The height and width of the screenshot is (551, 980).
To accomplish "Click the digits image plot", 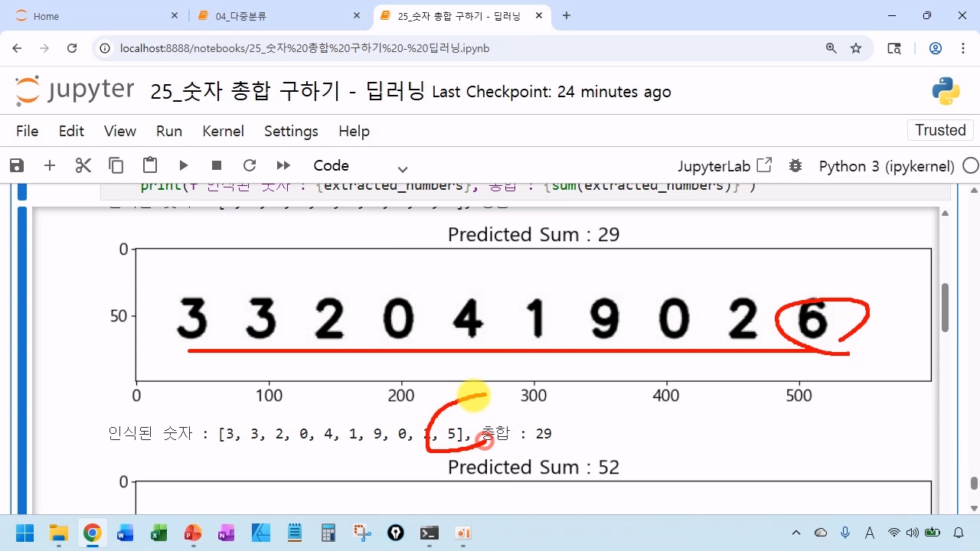I will click(x=534, y=315).
